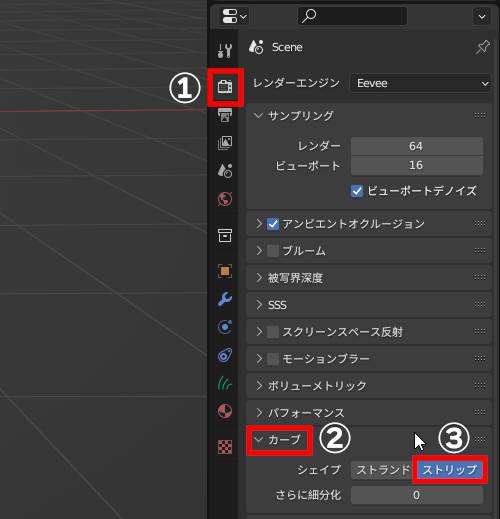This screenshot has width=500, height=519.
Task: Expand the 被写界深度 panel
Action: pyautogui.click(x=259, y=278)
